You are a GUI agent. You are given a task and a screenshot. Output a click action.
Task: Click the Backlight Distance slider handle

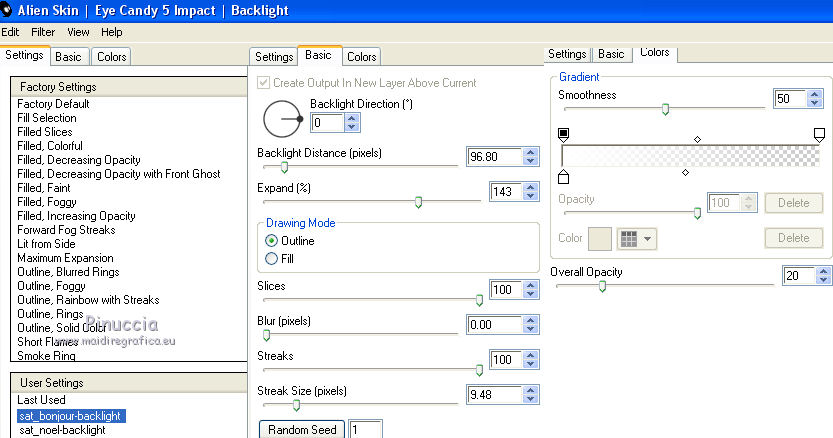[284, 167]
